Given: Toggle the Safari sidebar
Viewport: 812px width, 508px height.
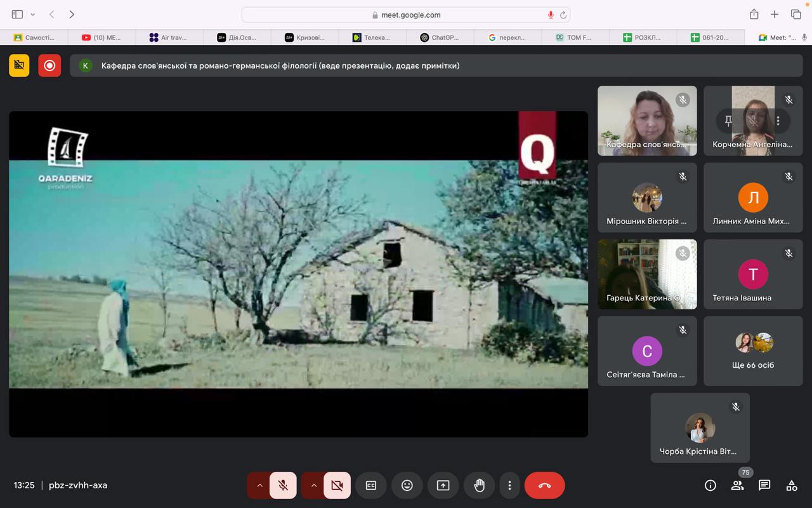Looking at the screenshot, I should [17, 14].
